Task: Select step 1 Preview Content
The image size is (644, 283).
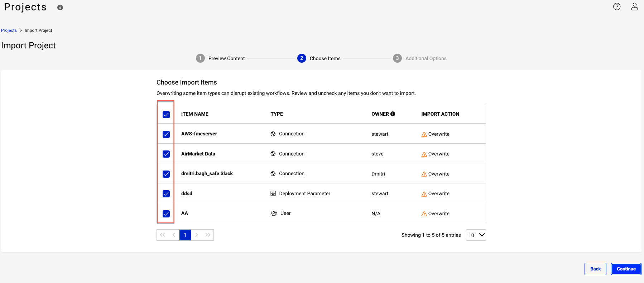Action: pos(220,58)
